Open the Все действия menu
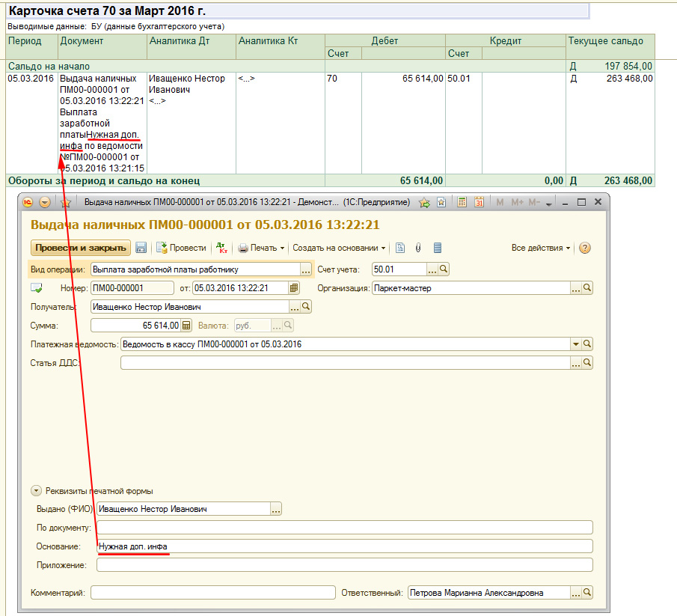 click(x=541, y=248)
